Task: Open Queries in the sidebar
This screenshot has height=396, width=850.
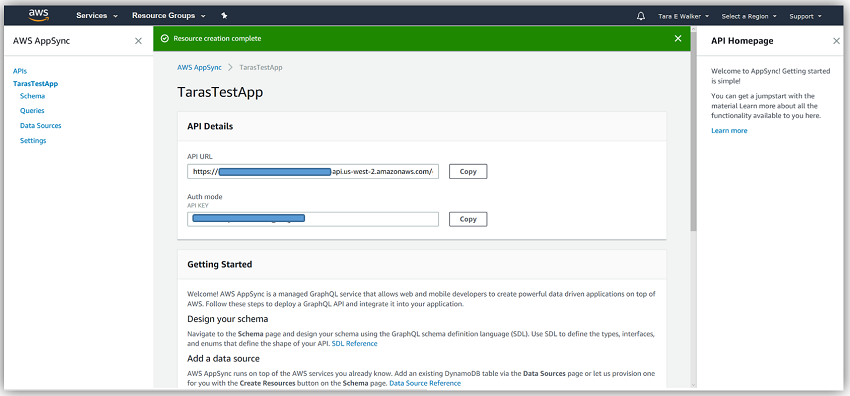Action: (32, 111)
